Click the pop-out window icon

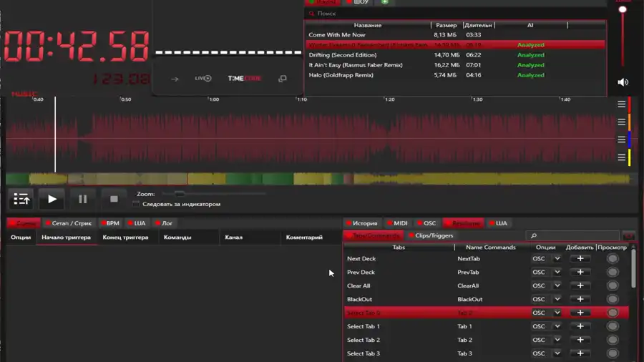click(283, 79)
